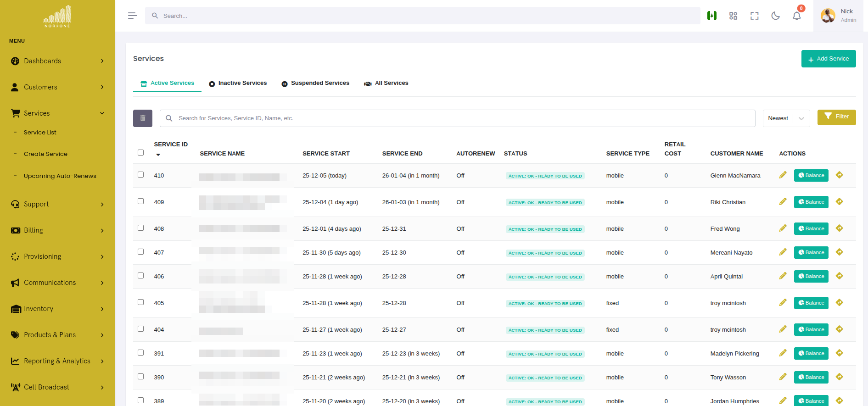This screenshot has width=868, height=406.
Task: Select checkbox for service 406
Action: click(141, 276)
